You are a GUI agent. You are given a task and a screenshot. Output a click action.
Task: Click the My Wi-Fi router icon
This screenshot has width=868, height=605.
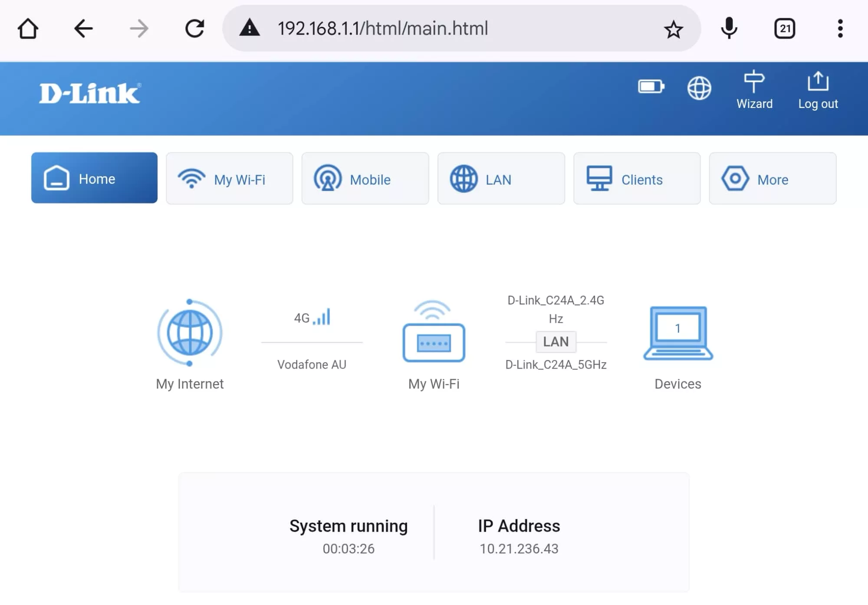coord(434,333)
